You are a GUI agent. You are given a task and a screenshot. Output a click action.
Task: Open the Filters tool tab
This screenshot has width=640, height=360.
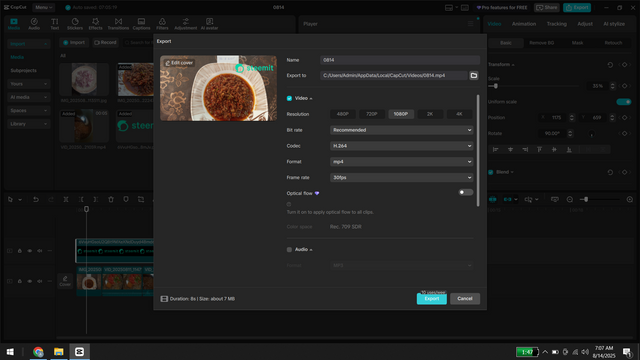(162, 24)
